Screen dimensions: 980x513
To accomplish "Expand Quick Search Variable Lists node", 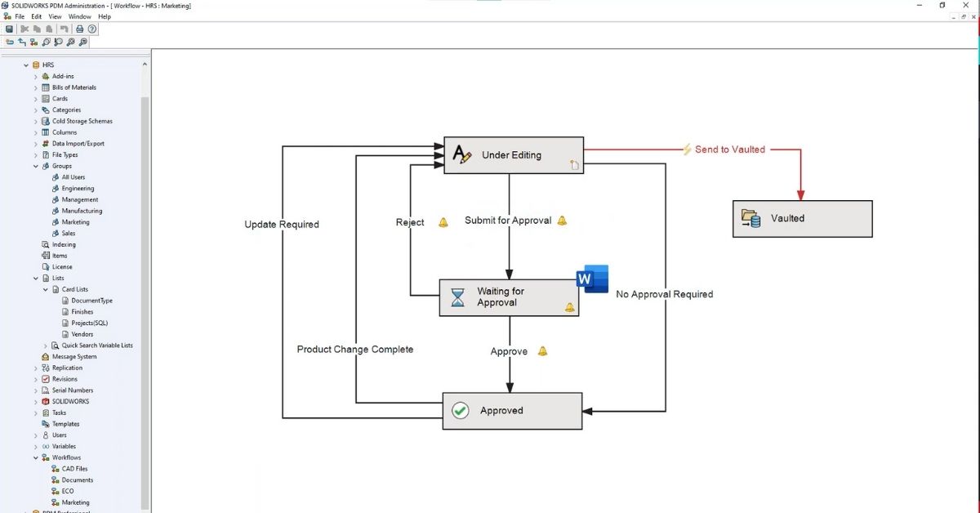I will click(46, 346).
